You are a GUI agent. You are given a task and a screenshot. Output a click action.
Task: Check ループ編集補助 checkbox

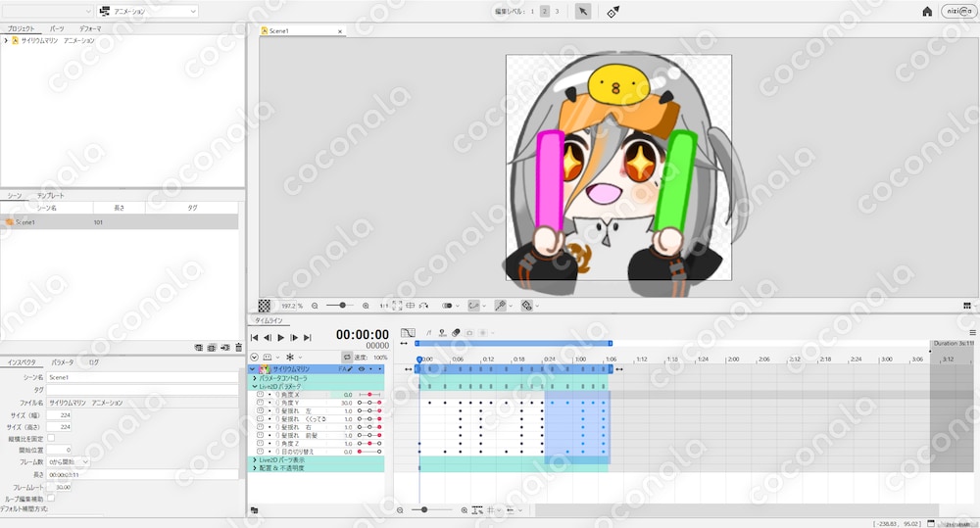51,498
